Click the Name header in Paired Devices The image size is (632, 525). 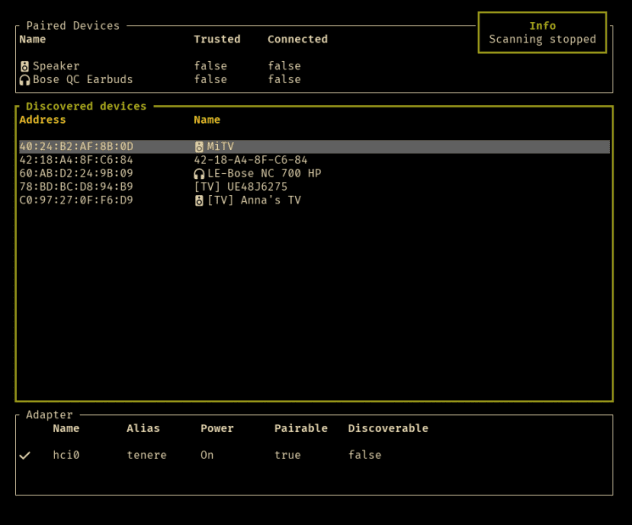point(33,39)
